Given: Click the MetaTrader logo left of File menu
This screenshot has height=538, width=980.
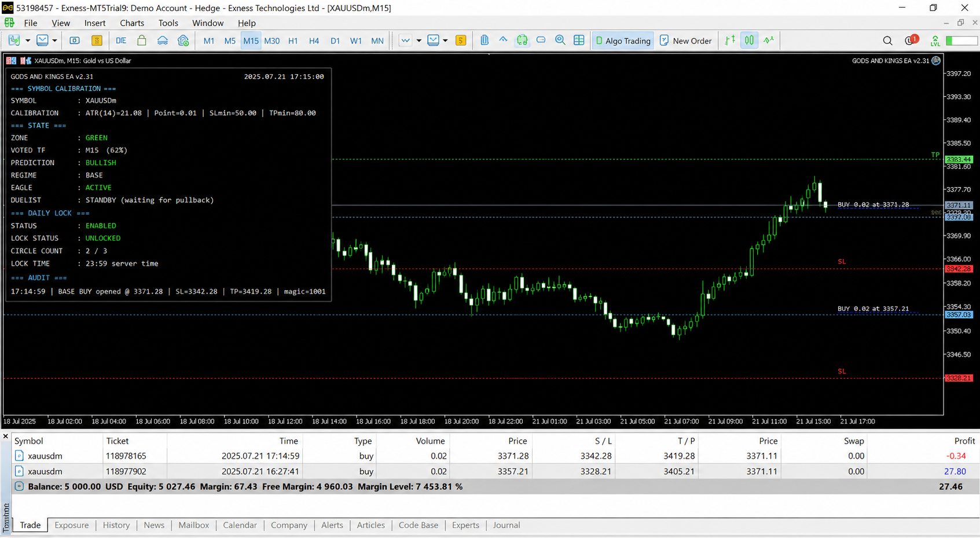Looking at the screenshot, I should (x=9, y=23).
